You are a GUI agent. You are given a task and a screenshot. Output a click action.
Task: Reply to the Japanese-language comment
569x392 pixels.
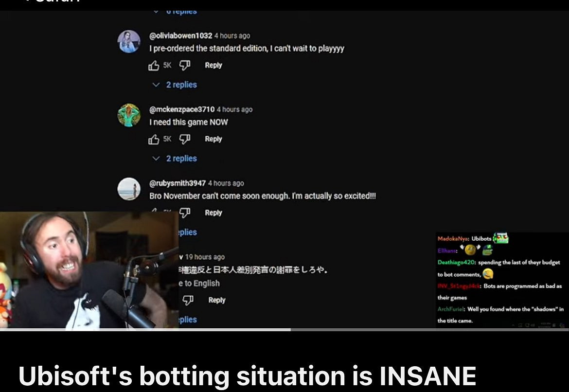click(x=217, y=300)
